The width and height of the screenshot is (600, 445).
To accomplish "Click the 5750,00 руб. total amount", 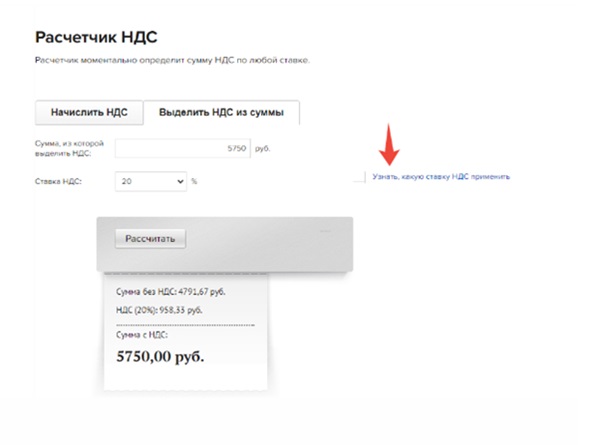I will (160, 355).
